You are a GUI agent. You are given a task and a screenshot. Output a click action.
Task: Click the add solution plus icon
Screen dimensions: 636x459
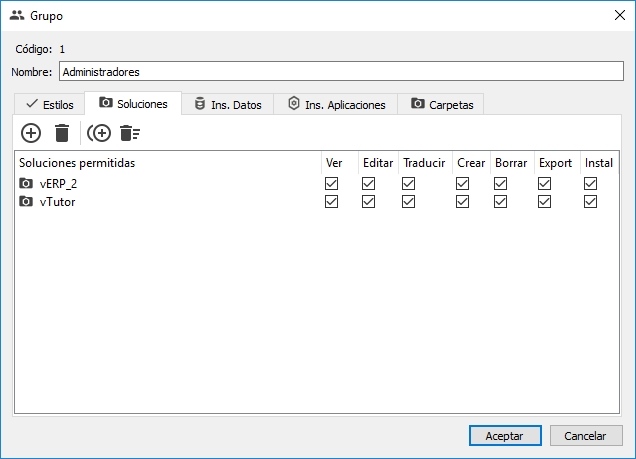point(31,133)
